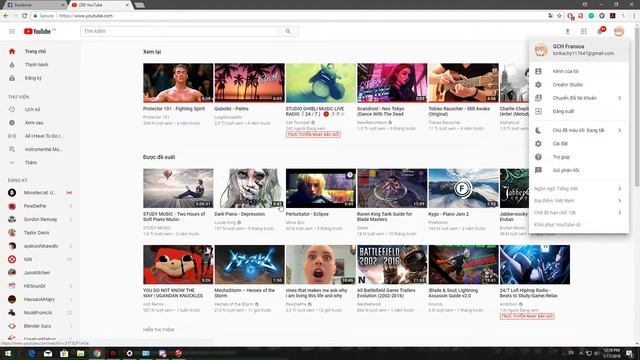Viewport: 640px width, 360px height.
Task: Click the account avatar in header
Action: [619, 31]
